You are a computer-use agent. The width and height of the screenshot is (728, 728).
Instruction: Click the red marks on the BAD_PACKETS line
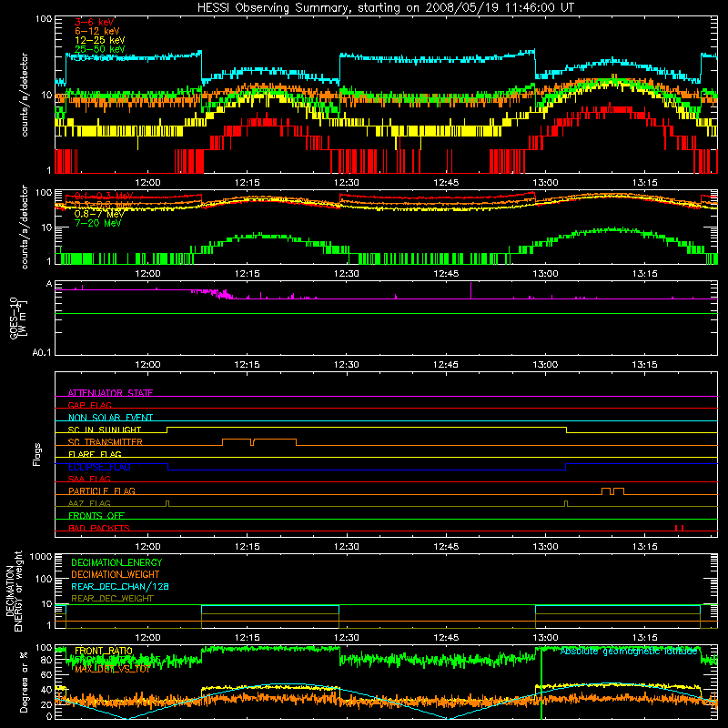point(679,528)
